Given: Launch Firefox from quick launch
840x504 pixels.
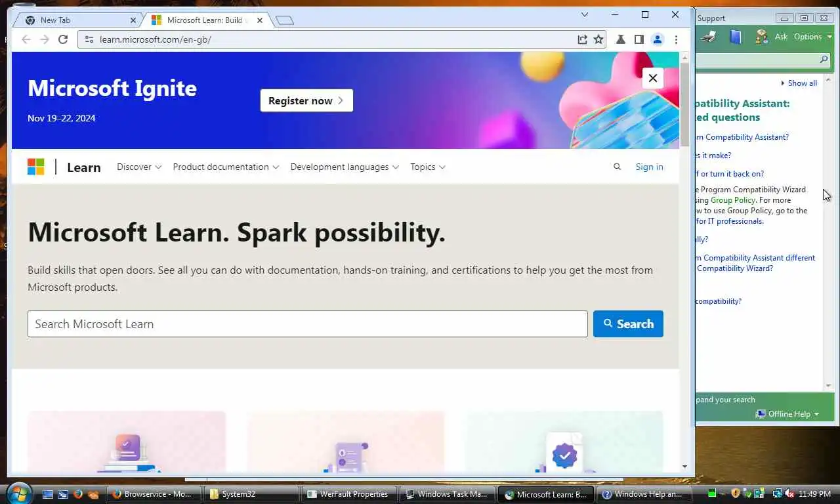Looking at the screenshot, I should 78,494.
